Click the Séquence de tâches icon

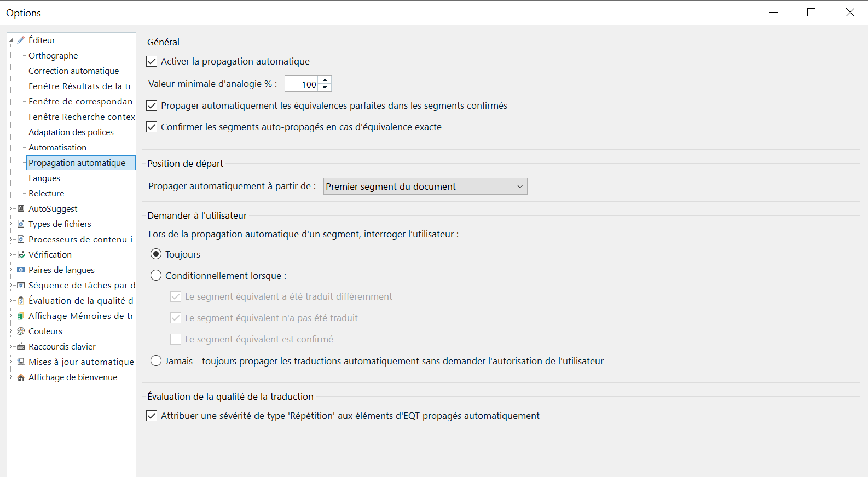click(21, 285)
